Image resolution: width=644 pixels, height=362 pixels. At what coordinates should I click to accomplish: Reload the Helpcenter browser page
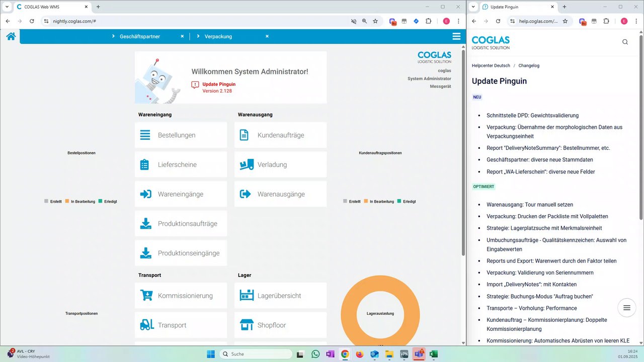498,21
